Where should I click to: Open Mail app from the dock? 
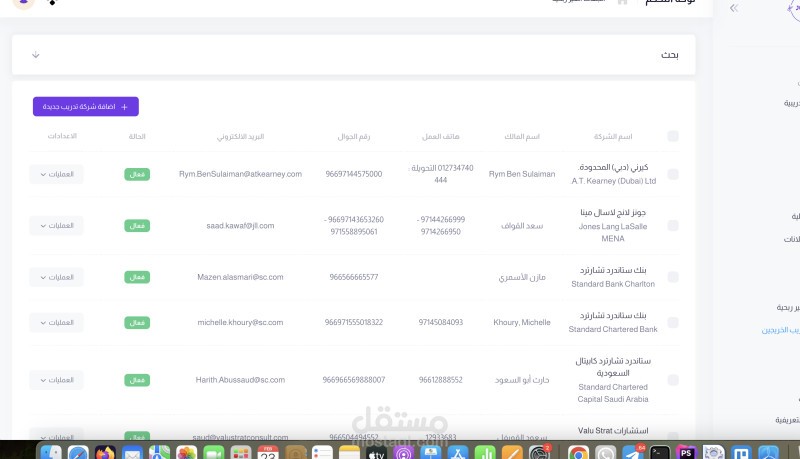tap(132, 453)
